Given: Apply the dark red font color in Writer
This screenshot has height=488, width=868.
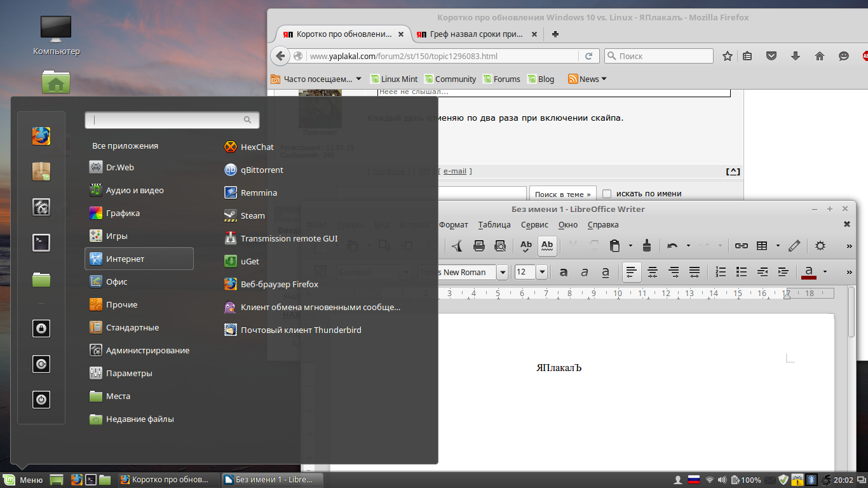Looking at the screenshot, I should pyautogui.click(x=809, y=272).
